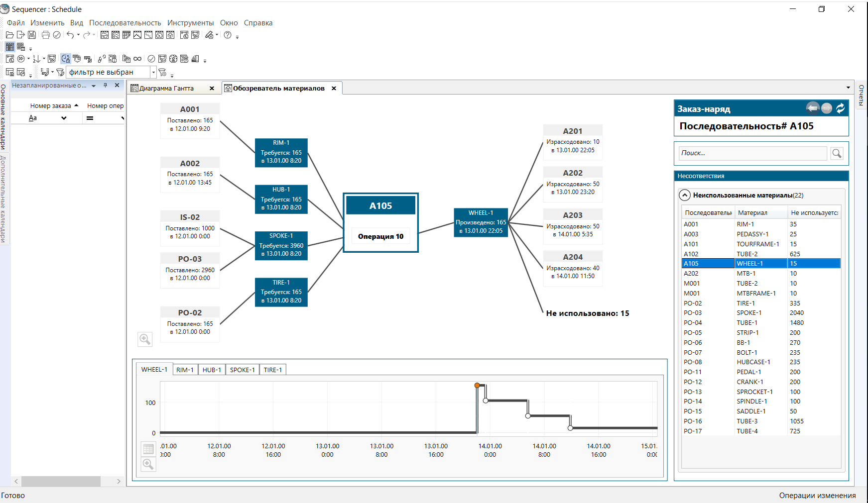Click the Redo arrow icon
The height and width of the screenshot is (503, 868).
pyautogui.click(x=87, y=35)
